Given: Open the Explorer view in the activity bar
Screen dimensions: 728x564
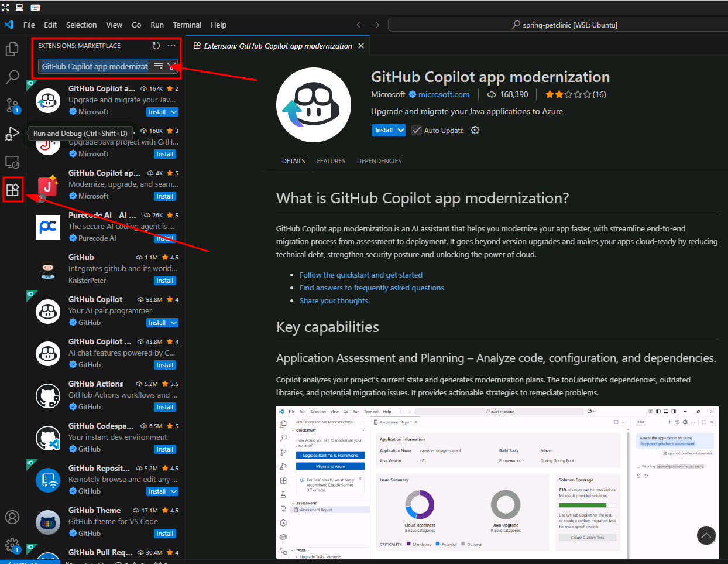Looking at the screenshot, I should [12, 49].
